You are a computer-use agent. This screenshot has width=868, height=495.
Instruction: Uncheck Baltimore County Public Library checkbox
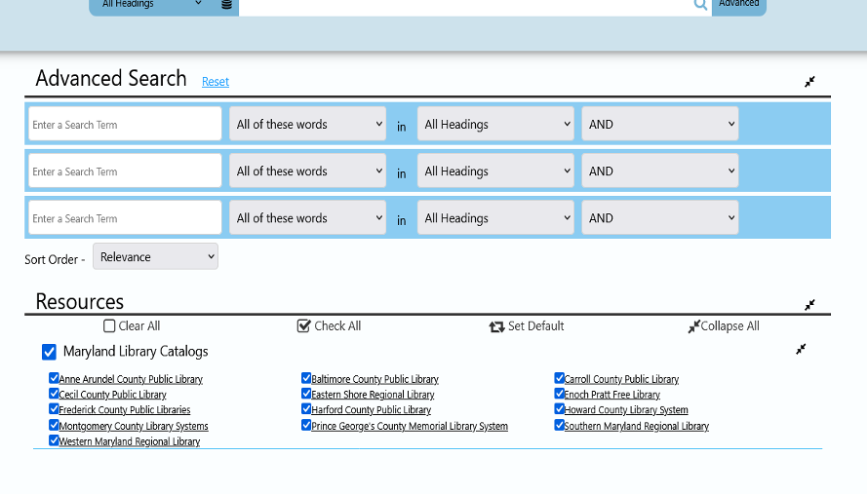pyautogui.click(x=306, y=378)
